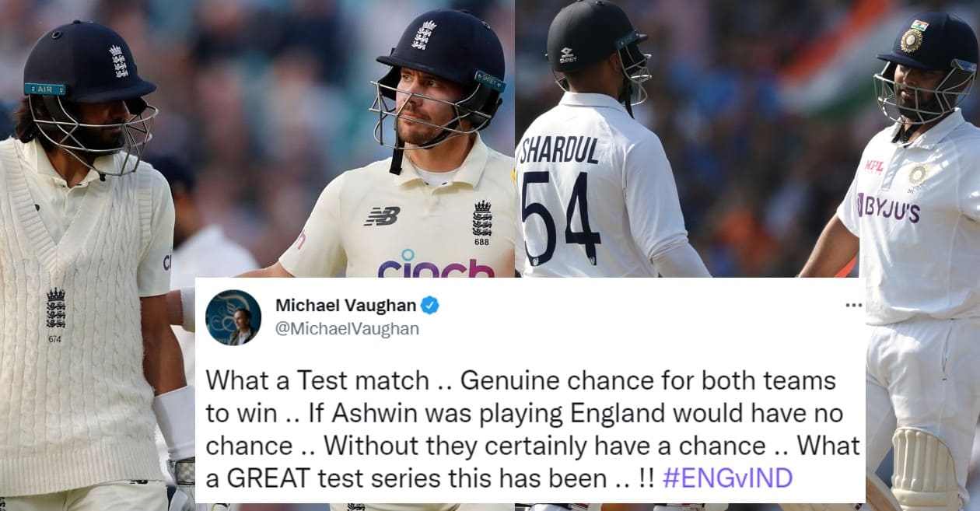Click the BYJU'S sponsor logo

[x=888, y=208]
